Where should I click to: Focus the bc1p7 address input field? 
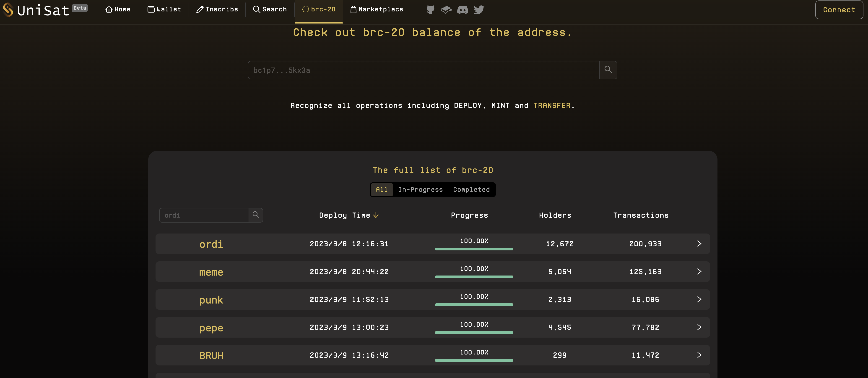click(x=424, y=70)
